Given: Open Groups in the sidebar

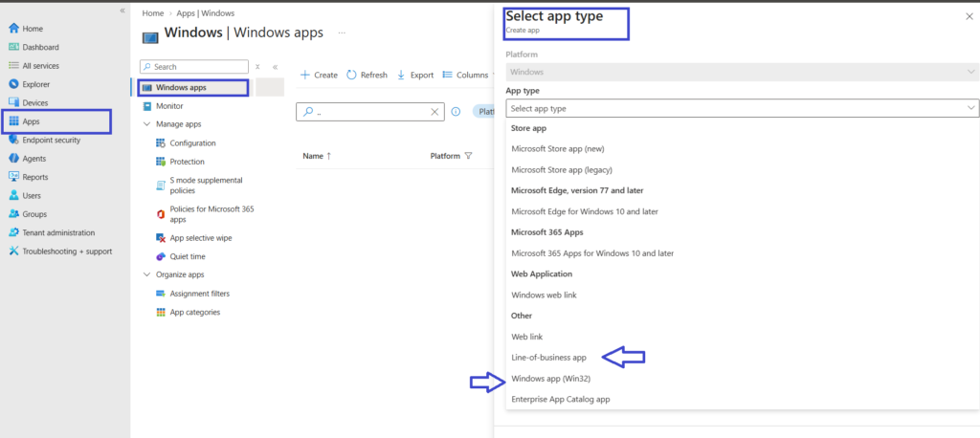Looking at the screenshot, I should tap(34, 213).
